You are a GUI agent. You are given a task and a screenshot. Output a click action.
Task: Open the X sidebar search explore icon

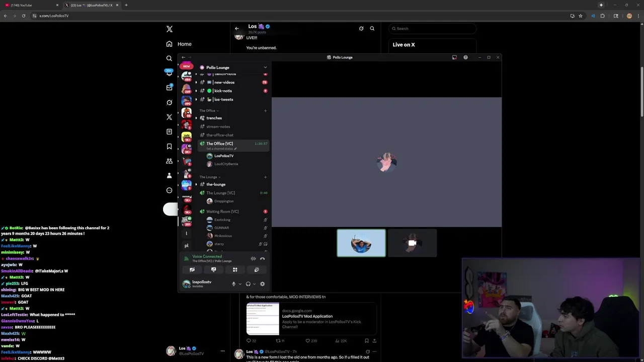tap(169, 58)
